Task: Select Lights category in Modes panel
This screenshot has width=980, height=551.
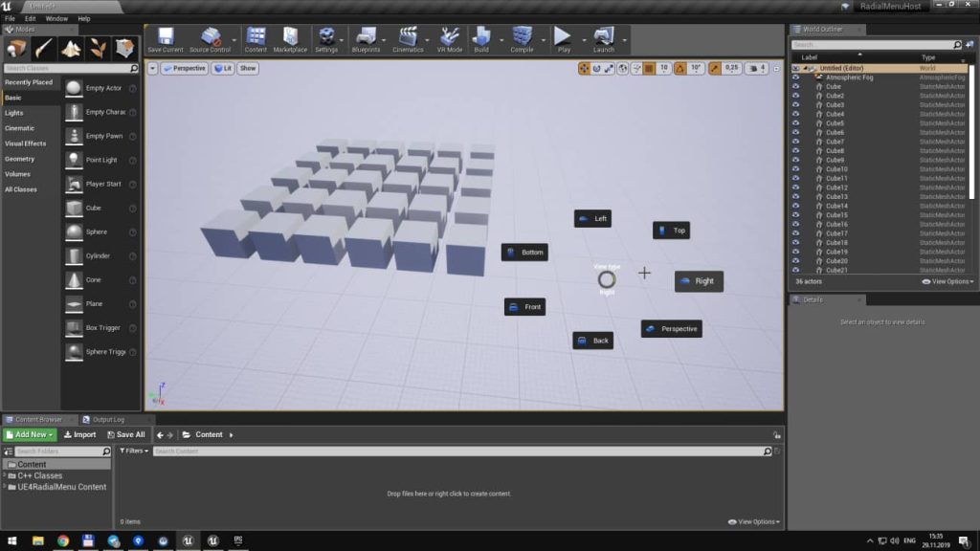Action: pos(13,113)
